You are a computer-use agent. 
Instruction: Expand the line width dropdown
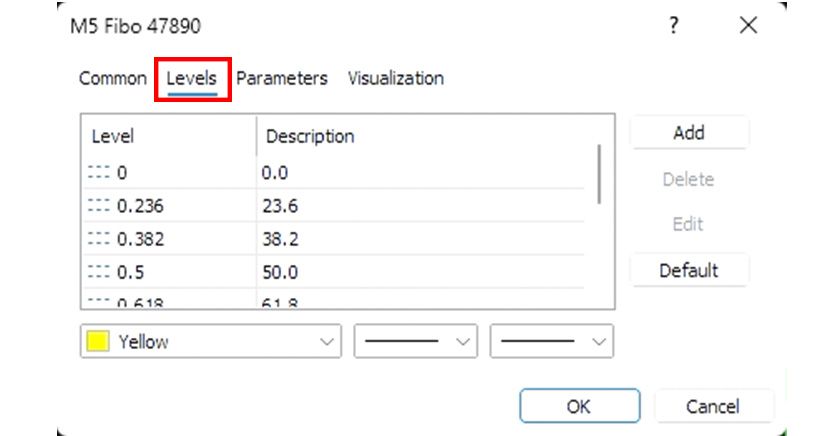click(551, 341)
